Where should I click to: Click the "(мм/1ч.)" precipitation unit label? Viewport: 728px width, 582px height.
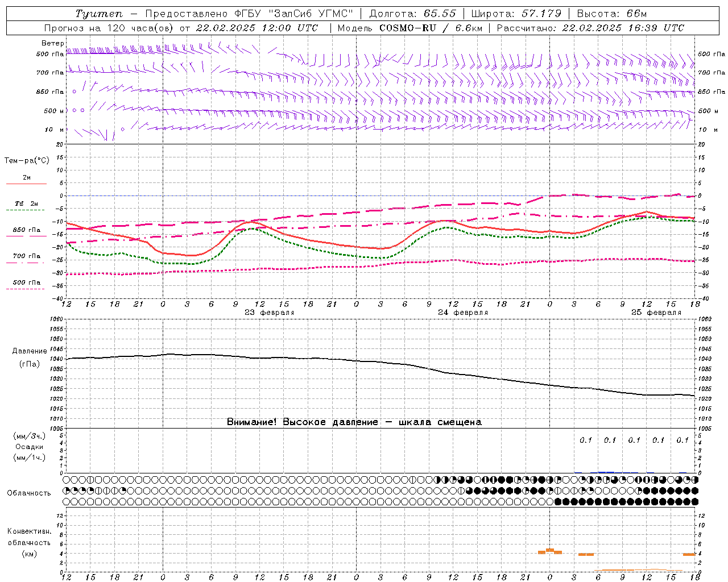(x=30, y=458)
